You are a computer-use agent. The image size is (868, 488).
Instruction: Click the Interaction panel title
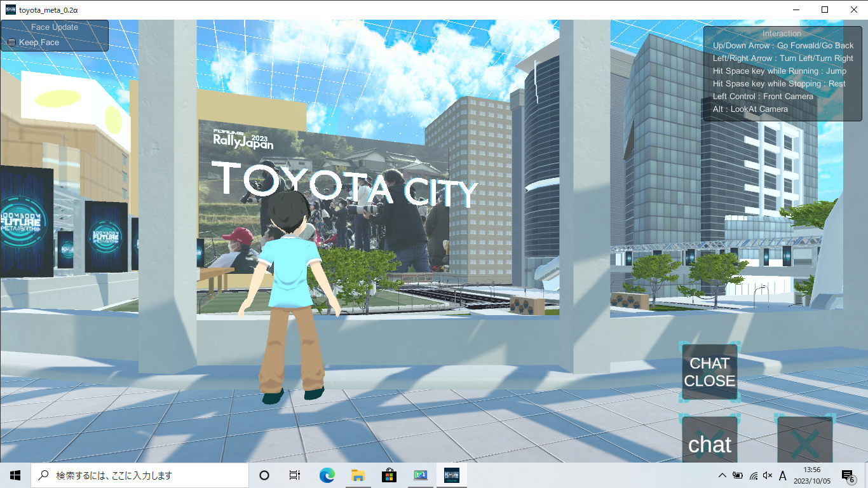tap(782, 34)
